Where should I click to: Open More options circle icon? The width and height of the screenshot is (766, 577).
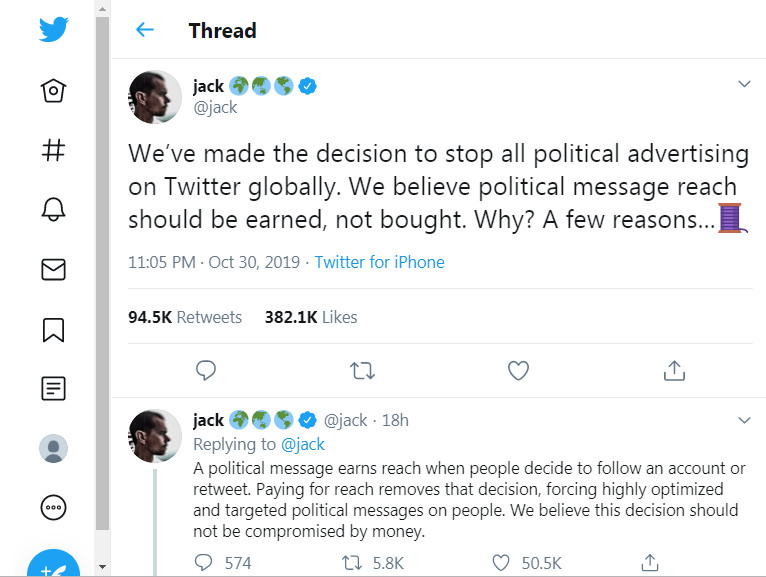[x=53, y=507]
